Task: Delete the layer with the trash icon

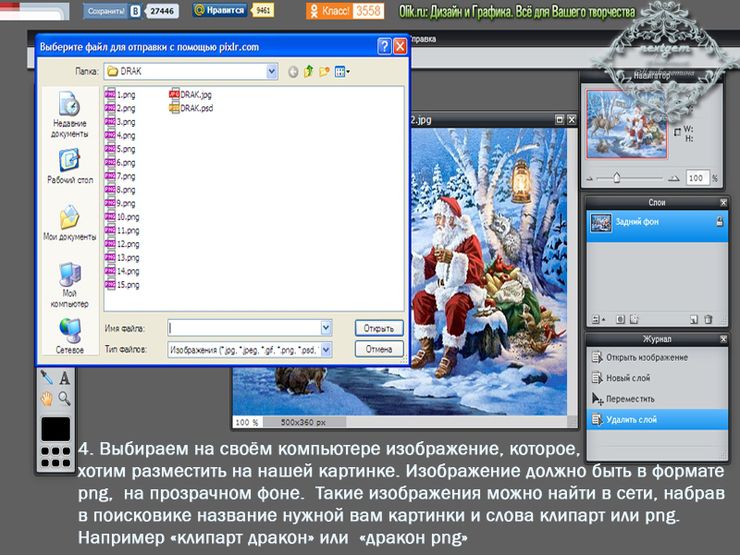Action: [708, 320]
